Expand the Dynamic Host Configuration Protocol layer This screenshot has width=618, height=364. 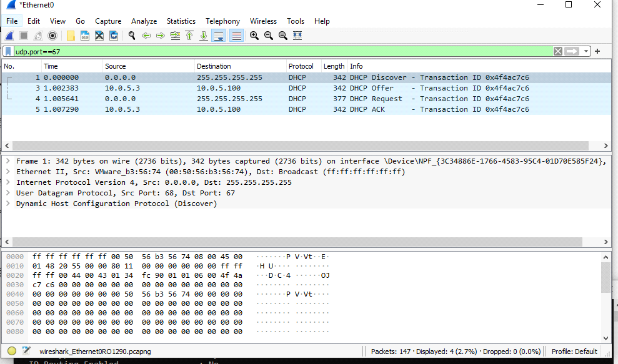(x=7, y=204)
